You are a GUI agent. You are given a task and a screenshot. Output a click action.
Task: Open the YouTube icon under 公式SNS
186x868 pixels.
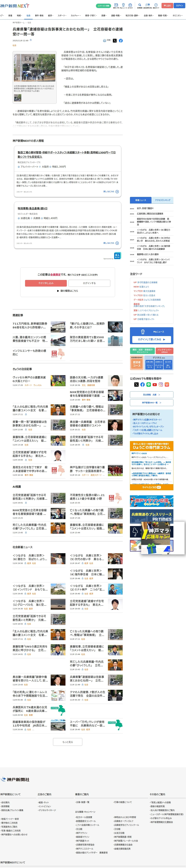[155, 385]
